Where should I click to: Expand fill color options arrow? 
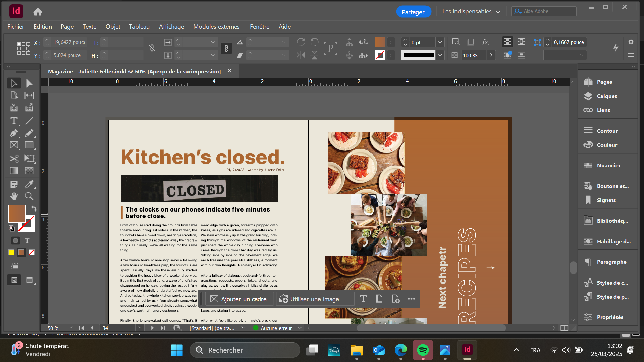tap(390, 42)
